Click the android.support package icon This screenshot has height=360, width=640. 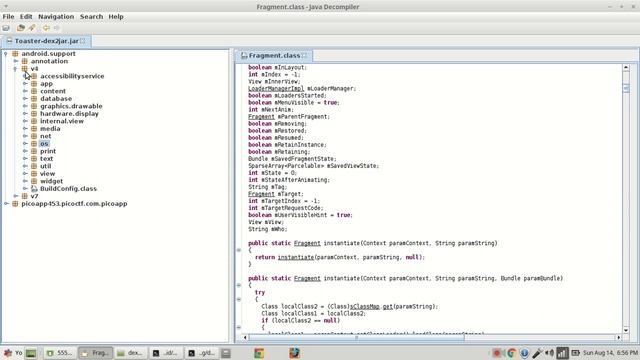[15, 53]
